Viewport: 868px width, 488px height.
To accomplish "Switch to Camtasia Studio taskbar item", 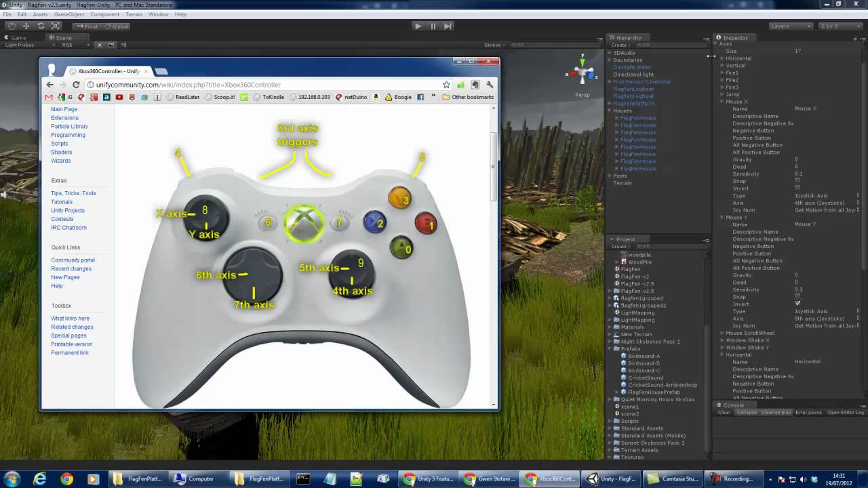I will [673, 479].
